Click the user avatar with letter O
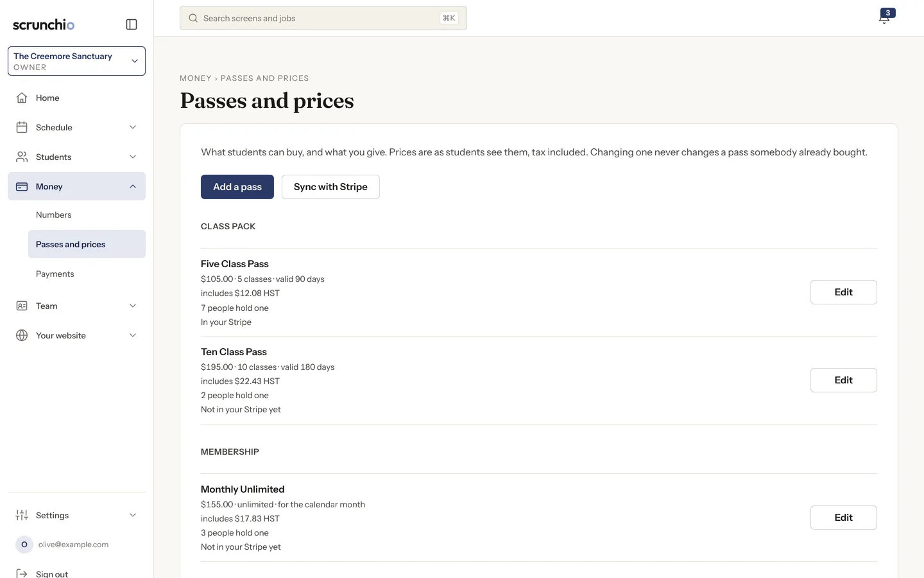This screenshot has width=924, height=578. (x=24, y=545)
